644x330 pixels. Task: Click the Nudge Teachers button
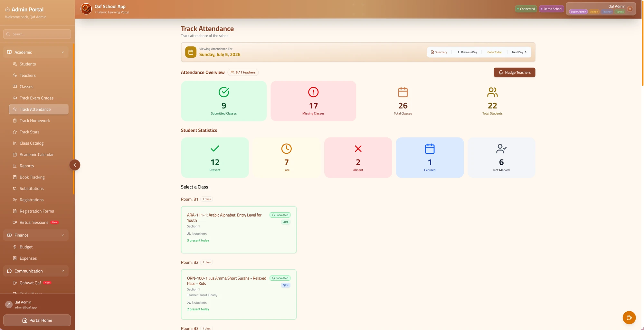[514, 73]
